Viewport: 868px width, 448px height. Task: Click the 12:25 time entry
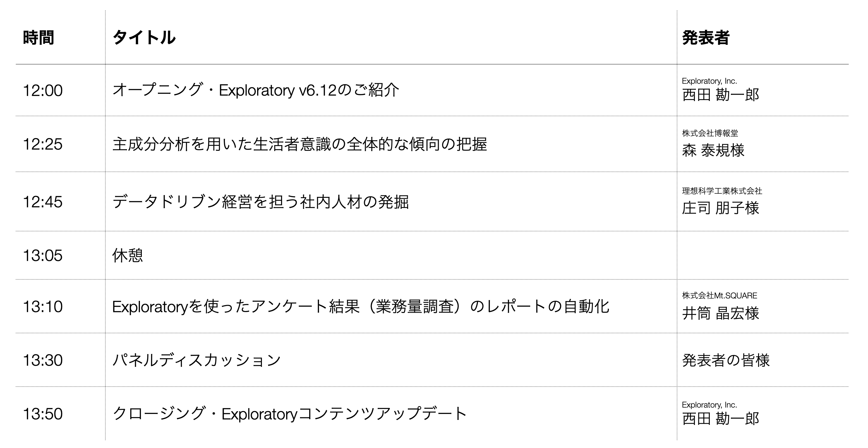(x=42, y=144)
